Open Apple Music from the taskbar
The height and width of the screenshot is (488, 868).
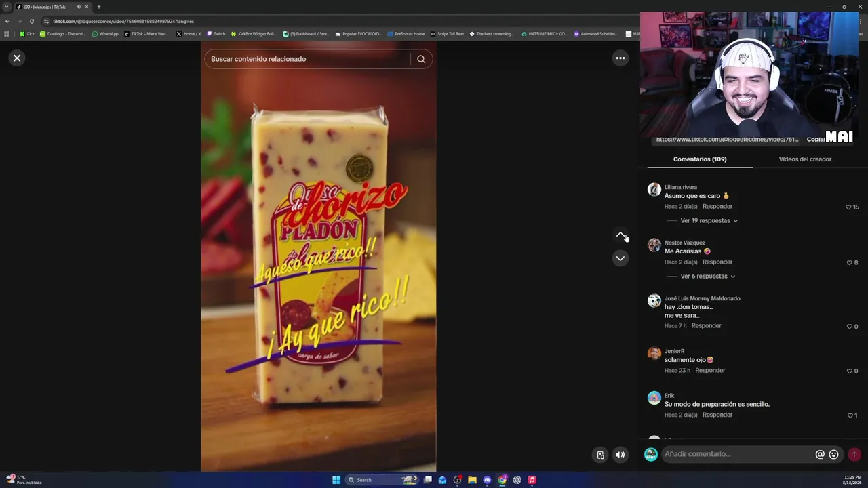(x=532, y=480)
